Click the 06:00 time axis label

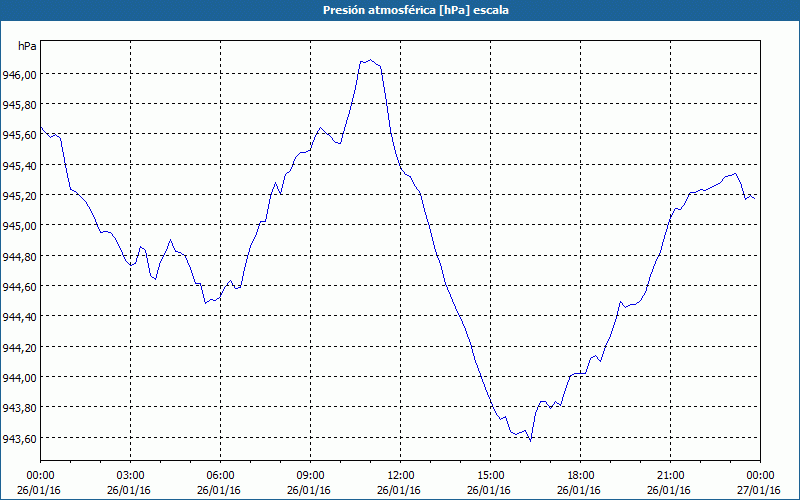(220, 476)
